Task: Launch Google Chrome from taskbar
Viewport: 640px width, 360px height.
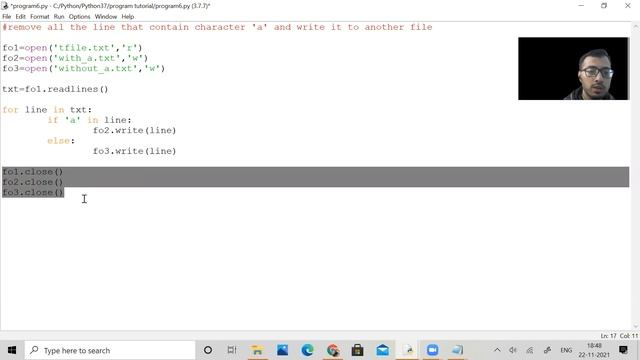Action: point(333,350)
